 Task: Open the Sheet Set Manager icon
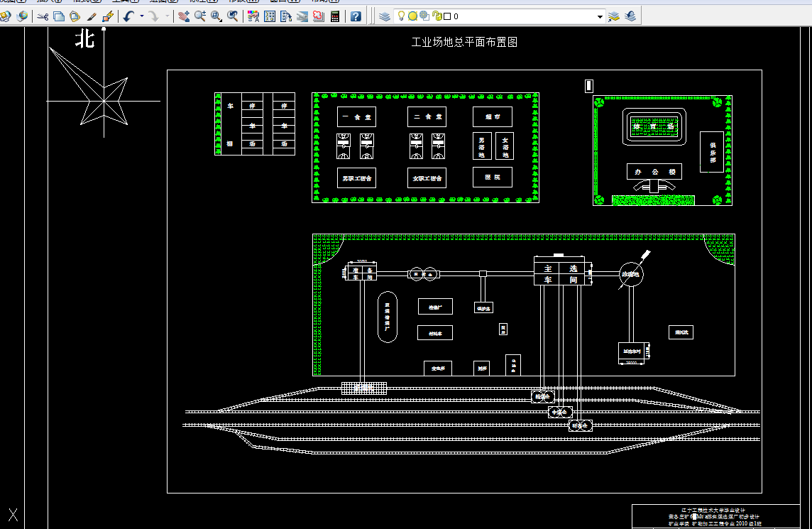[x=302, y=16]
